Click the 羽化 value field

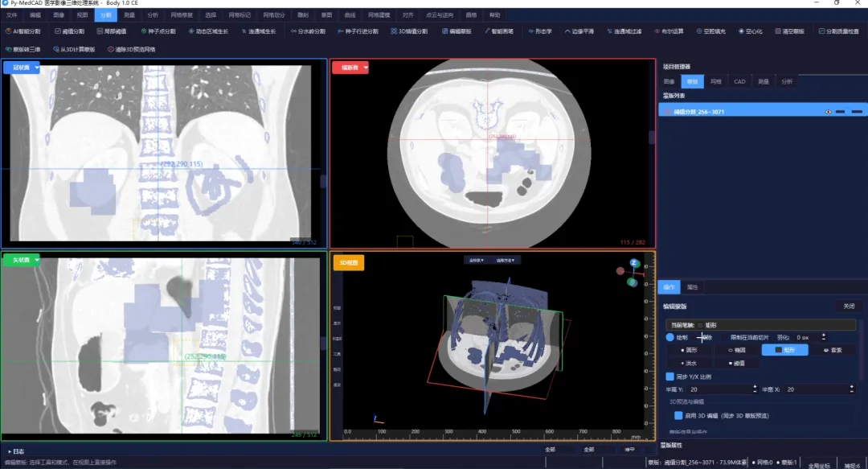[x=807, y=337]
